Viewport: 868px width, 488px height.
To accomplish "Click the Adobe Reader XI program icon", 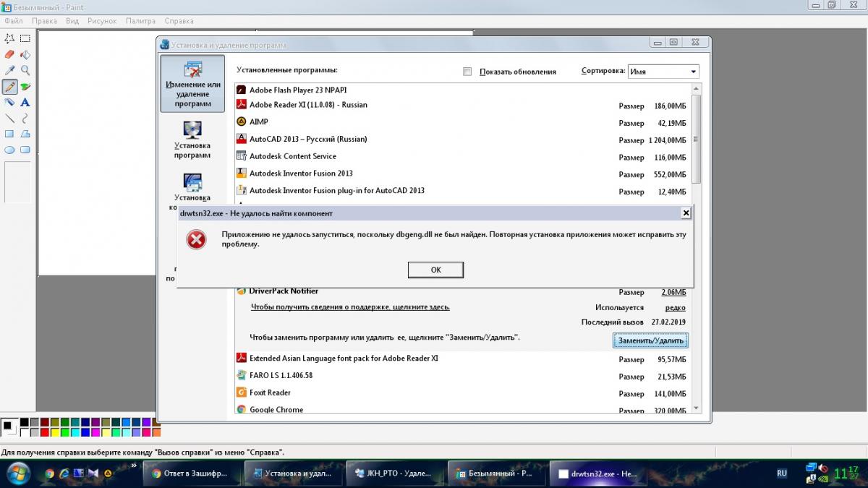I will click(x=242, y=105).
